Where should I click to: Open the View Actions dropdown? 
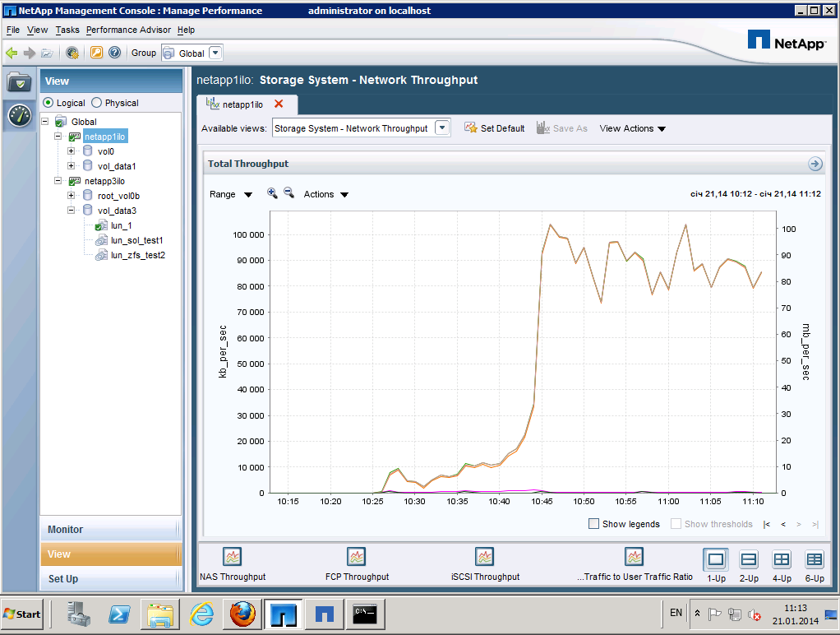click(632, 128)
